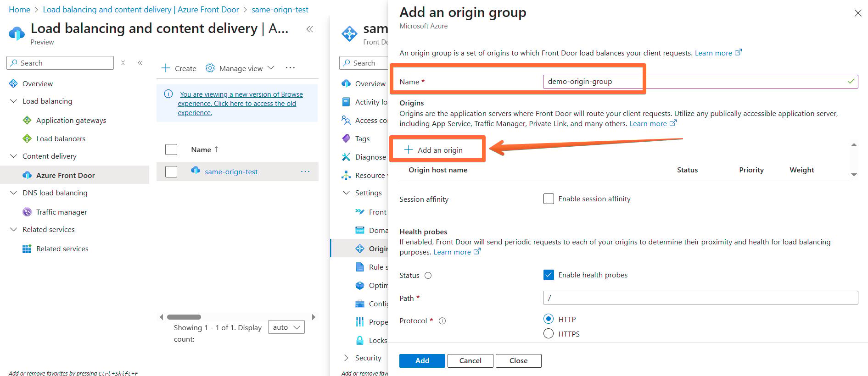Open Access control menu item
This screenshot has width=868, height=376.
click(x=371, y=120)
